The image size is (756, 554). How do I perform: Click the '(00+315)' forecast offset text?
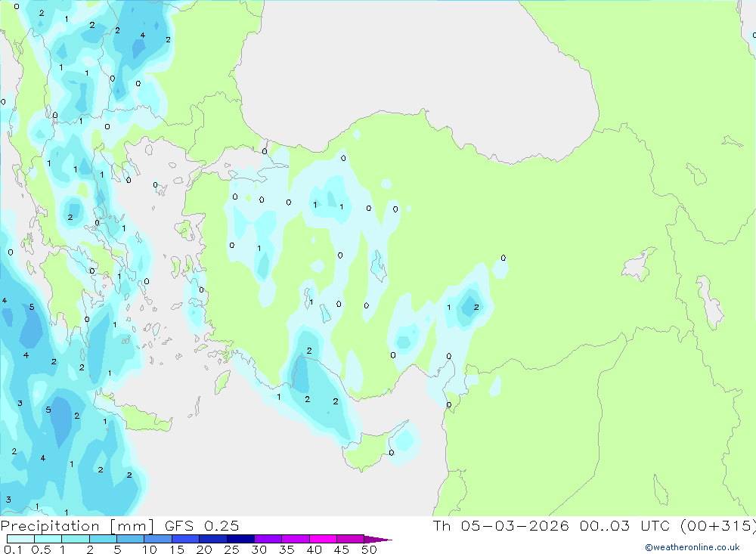pos(717,526)
